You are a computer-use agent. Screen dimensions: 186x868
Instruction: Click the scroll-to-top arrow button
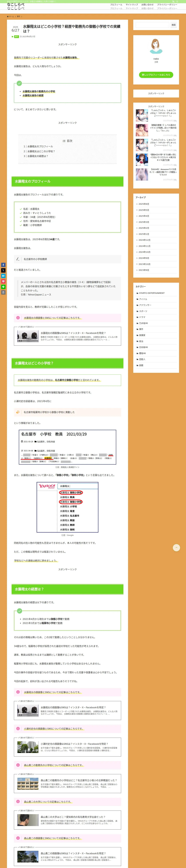pos(176,548)
